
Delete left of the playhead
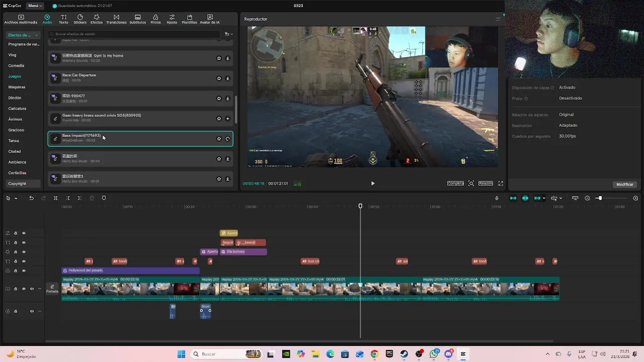[67, 198]
